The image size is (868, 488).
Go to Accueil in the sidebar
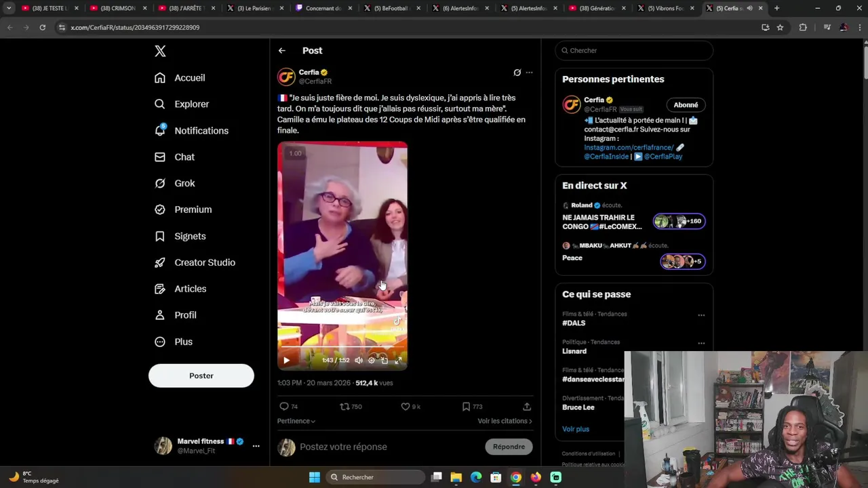pos(180,78)
